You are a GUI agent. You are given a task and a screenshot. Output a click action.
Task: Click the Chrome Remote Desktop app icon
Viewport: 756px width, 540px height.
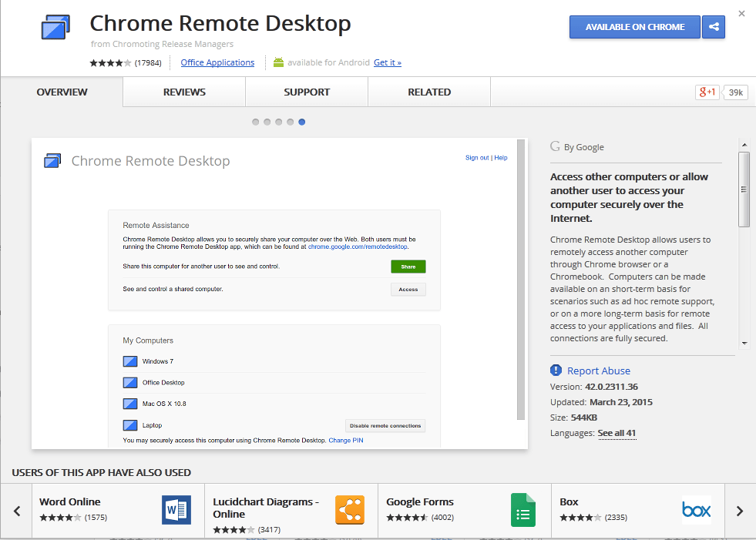(x=54, y=27)
